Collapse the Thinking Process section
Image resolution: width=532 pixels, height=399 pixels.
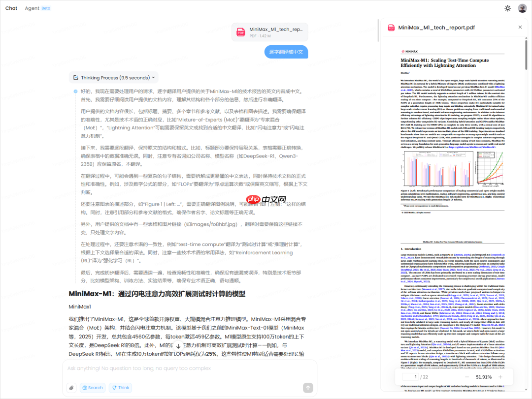pyautogui.click(x=153, y=78)
